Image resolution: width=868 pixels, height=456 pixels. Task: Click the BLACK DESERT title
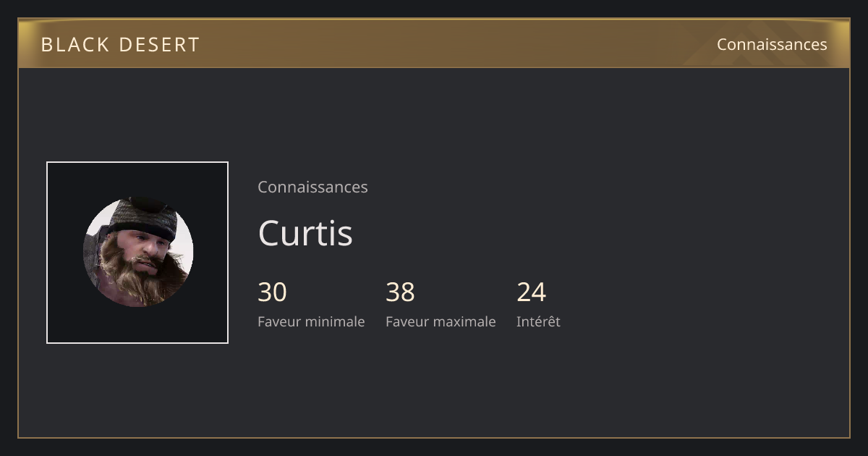[x=120, y=45]
